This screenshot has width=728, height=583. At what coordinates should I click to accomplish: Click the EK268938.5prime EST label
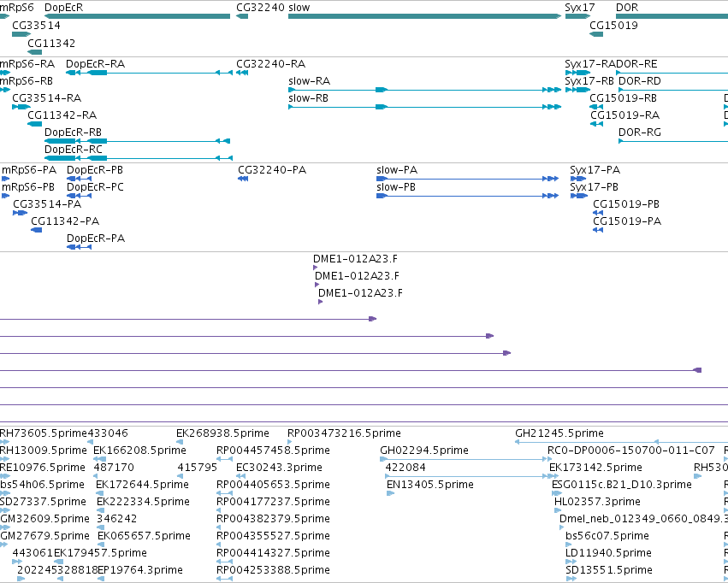(x=222, y=433)
